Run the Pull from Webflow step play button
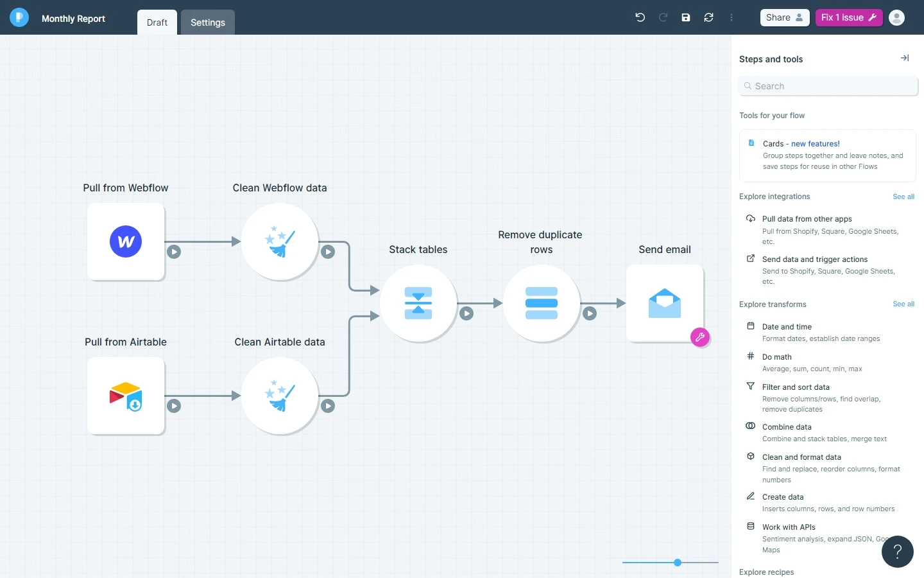Viewport: 924px width, 578px height. [x=174, y=252]
